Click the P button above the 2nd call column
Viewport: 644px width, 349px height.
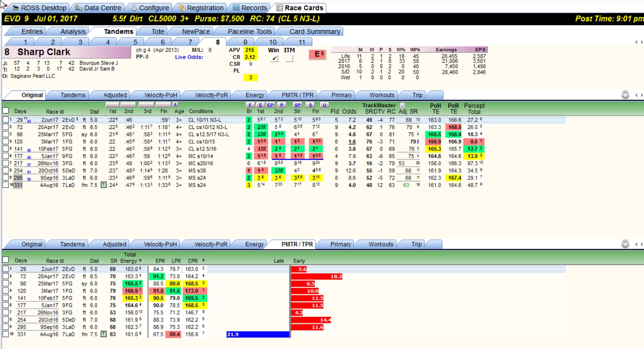point(282,105)
